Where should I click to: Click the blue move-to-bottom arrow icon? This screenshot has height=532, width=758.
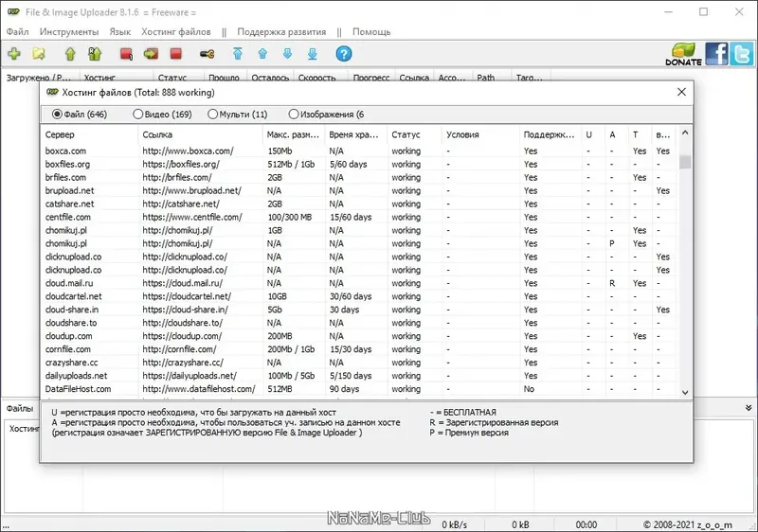pos(313,54)
